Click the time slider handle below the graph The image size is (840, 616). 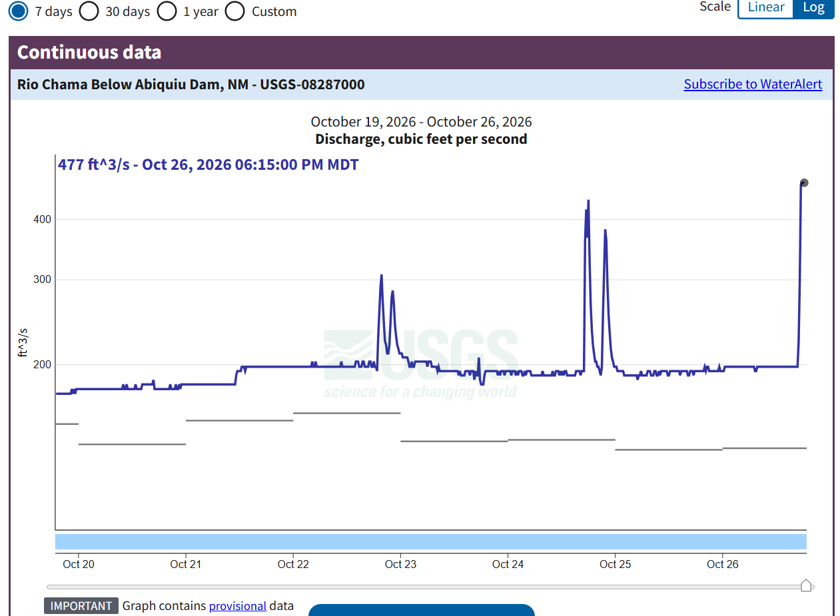tap(806, 585)
